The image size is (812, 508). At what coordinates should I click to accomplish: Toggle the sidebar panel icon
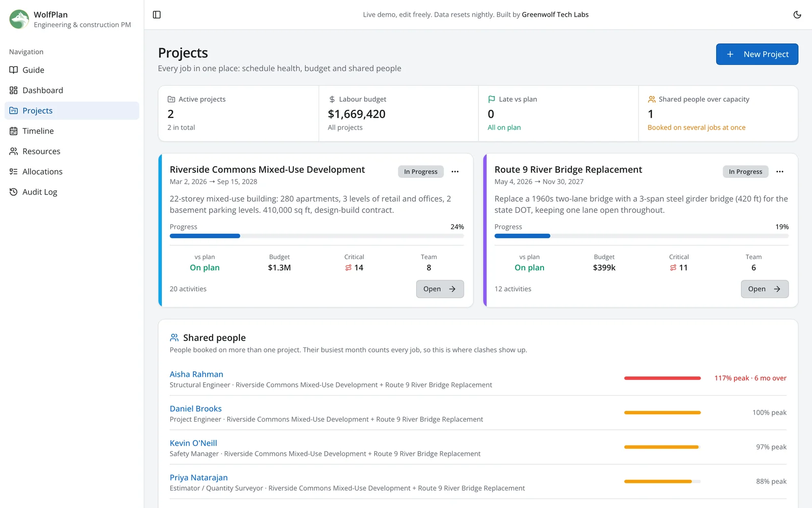[157, 15]
